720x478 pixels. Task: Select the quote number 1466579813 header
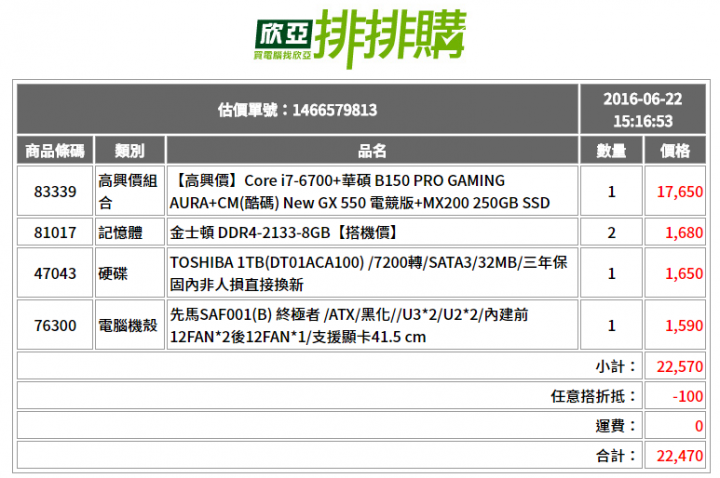[298, 110]
